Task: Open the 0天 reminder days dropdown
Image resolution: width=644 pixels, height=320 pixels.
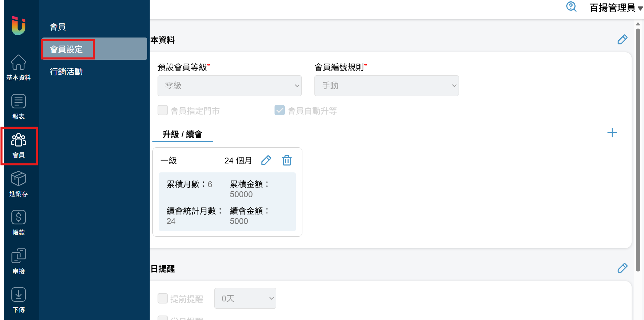Action: [245, 298]
